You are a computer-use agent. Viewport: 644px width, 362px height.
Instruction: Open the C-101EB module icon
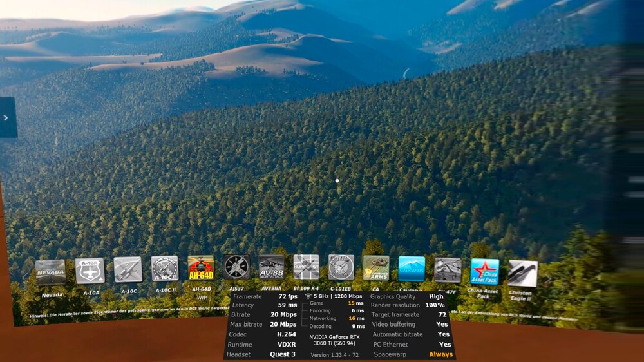[341, 267]
